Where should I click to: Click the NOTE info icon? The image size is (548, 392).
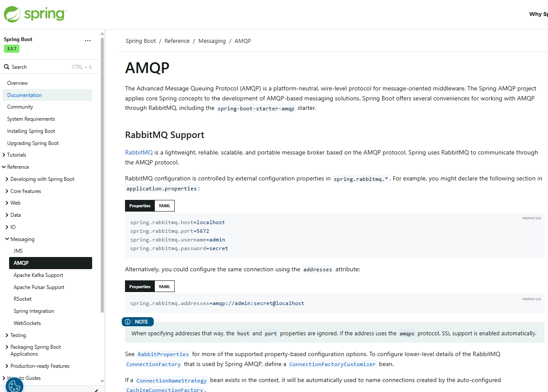pos(128,322)
